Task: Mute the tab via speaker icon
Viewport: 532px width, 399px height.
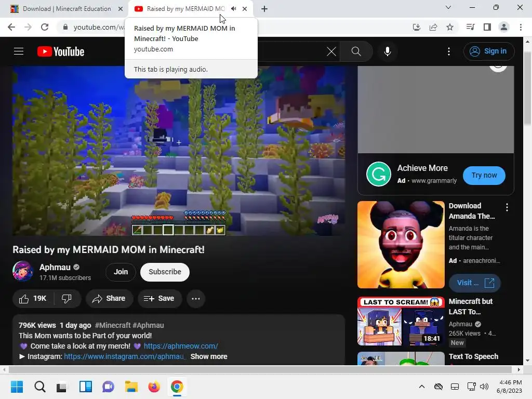Action: [233, 9]
